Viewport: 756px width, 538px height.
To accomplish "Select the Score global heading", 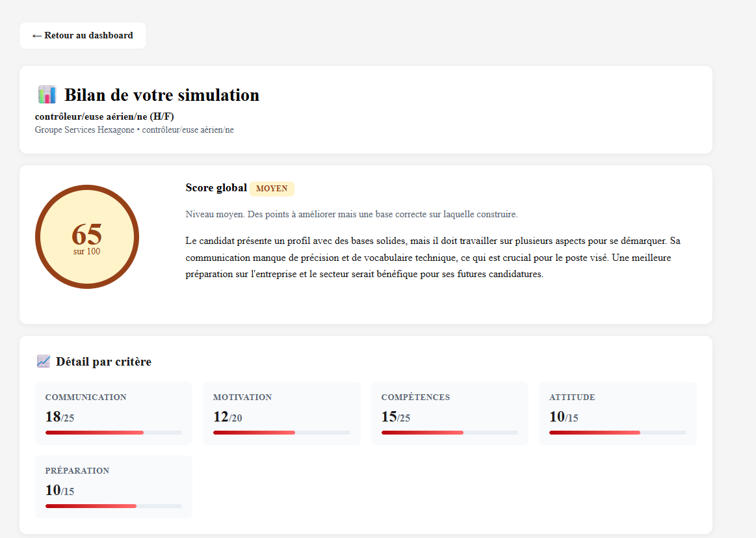I will click(x=216, y=187).
